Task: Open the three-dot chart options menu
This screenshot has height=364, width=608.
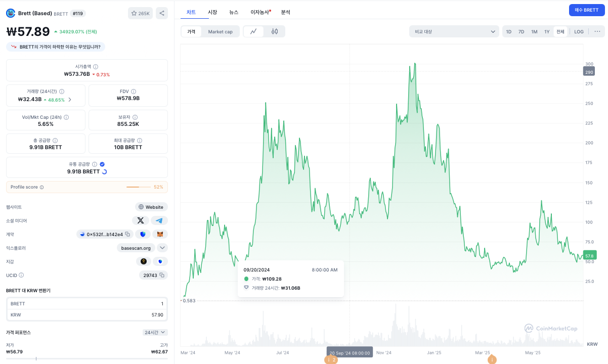Action: (597, 31)
